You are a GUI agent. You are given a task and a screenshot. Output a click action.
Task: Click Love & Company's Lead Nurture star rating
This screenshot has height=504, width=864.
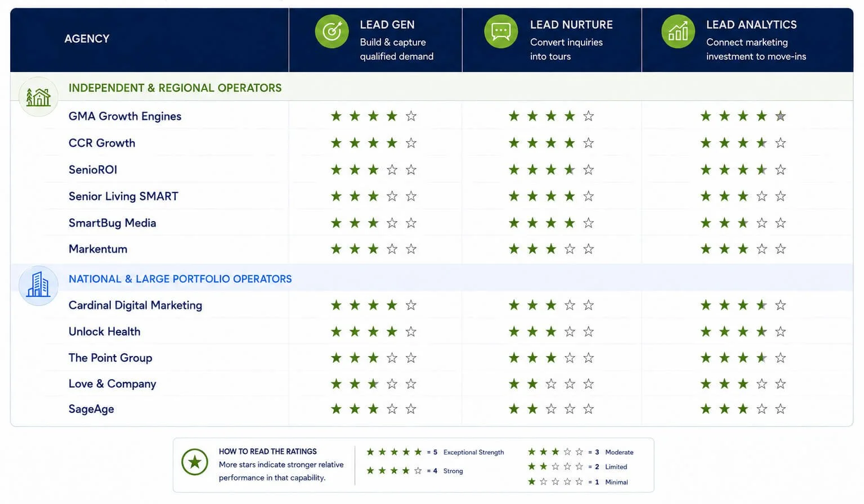[x=551, y=384]
